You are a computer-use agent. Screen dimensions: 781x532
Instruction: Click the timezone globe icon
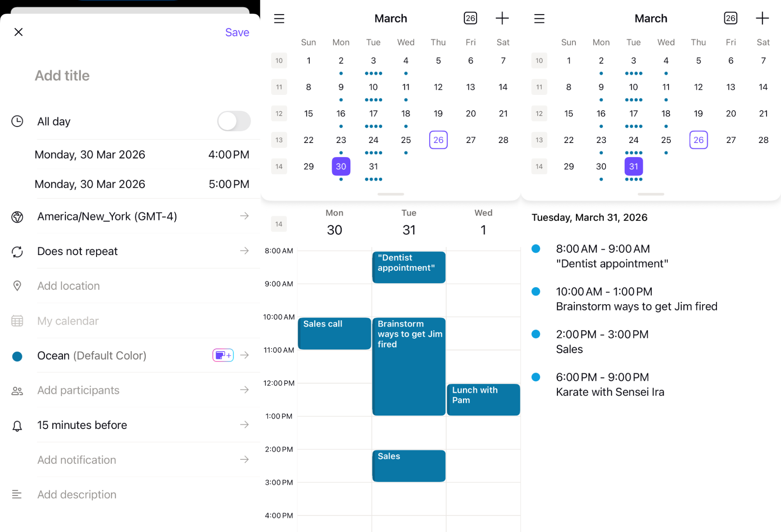17,216
